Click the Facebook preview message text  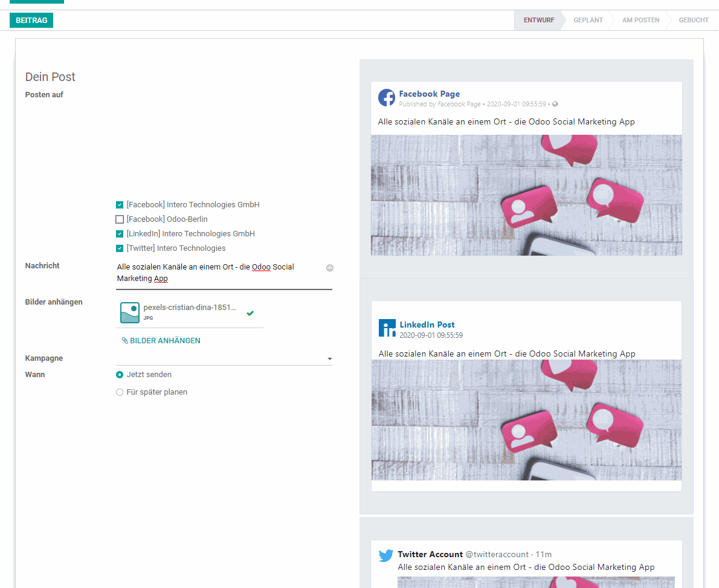click(506, 122)
